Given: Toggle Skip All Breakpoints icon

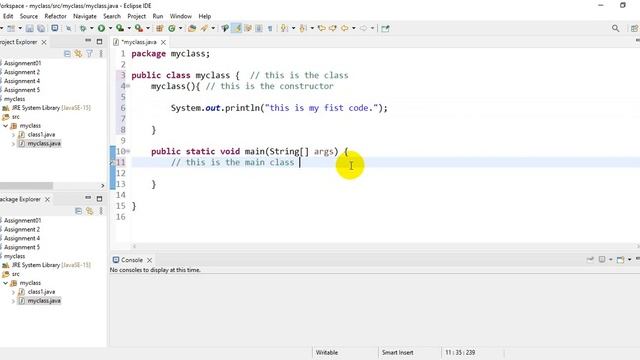Looking at the screenshot, I should coord(69,29).
